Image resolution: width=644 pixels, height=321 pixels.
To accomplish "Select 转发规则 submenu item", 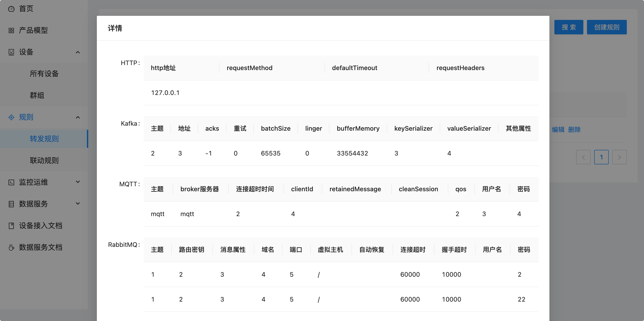I will [x=44, y=139].
